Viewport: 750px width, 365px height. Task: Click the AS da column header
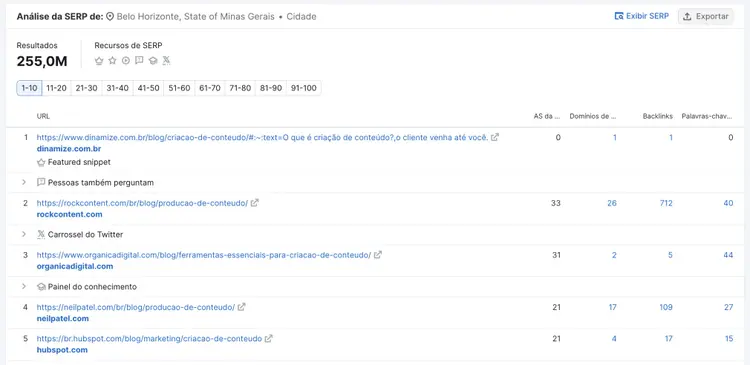point(547,116)
